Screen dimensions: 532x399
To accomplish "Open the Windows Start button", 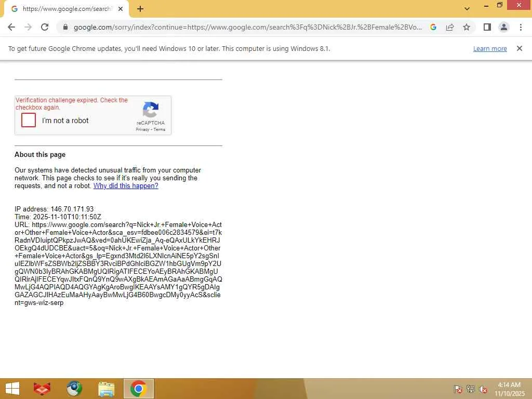I will [12, 389].
